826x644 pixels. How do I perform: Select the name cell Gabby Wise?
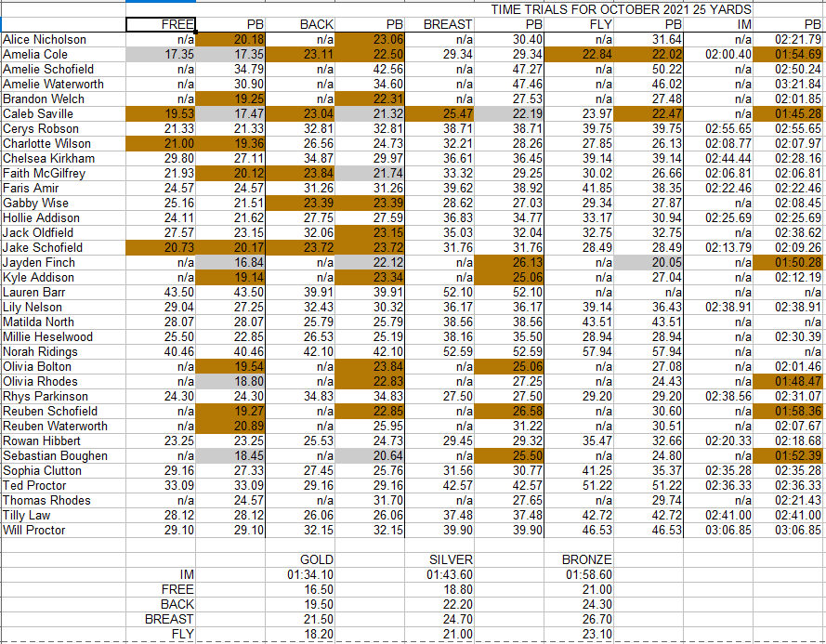(x=63, y=203)
